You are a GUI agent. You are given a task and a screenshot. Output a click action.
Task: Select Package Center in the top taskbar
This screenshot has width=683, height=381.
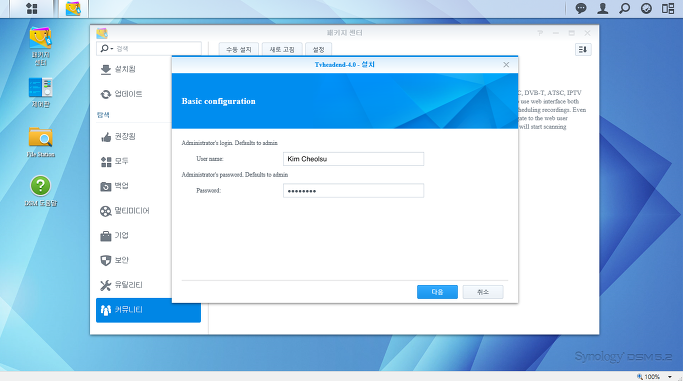click(x=73, y=8)
